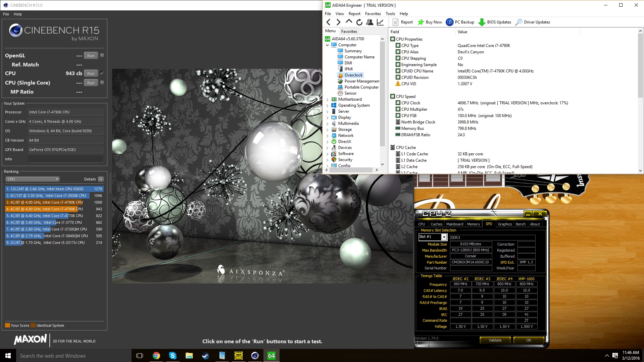Switch to CPU-Z Bench tab

(521, 224)
